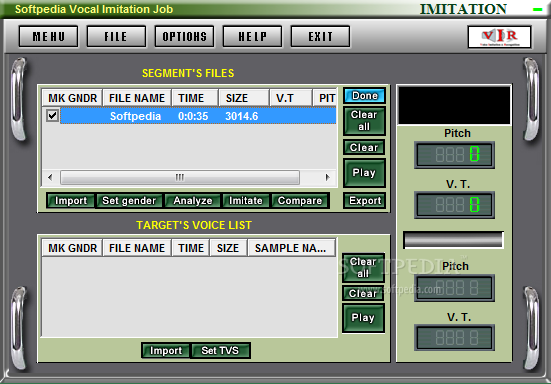The height and width of the screenshot is (384, 551).
Task: Click Clear all beside Segment's Files
Action: pos(364,121)
